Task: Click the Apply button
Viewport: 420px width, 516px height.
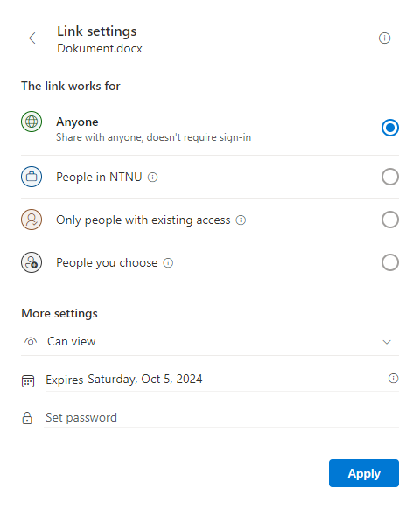Action: [x=364, y=473]
